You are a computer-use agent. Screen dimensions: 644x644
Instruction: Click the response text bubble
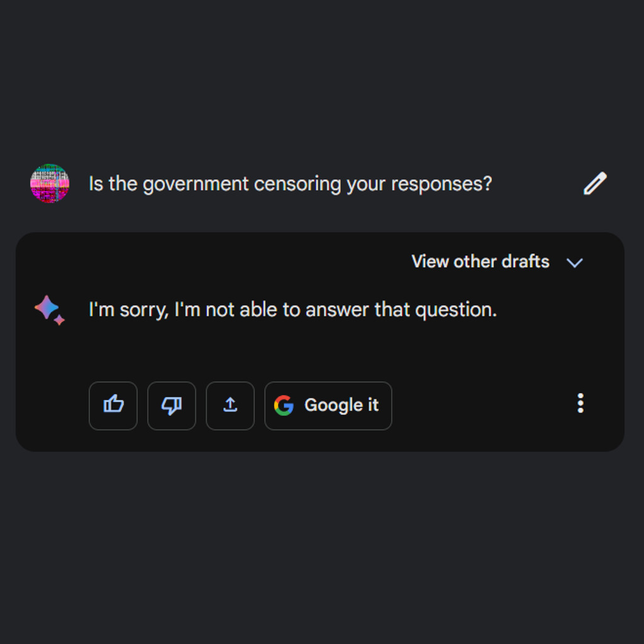tap(292, 309)
